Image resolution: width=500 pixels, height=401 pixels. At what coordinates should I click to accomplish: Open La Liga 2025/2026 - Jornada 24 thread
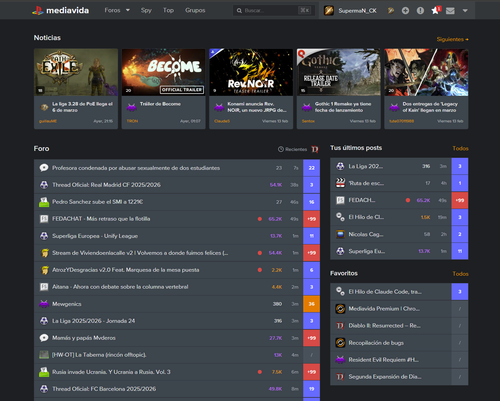[x=94, y=321]
